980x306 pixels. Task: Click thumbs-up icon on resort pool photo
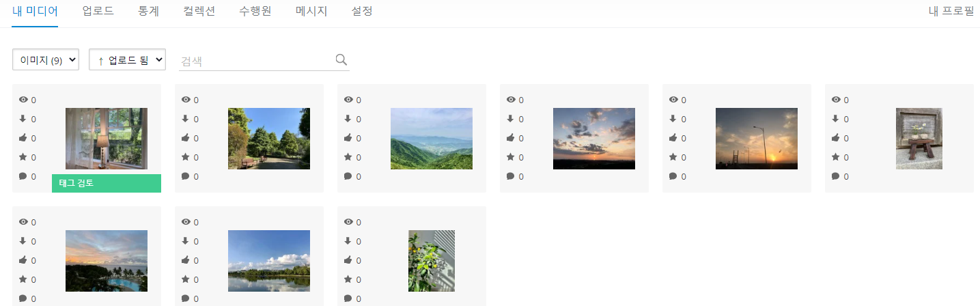[x=23, y=260]
